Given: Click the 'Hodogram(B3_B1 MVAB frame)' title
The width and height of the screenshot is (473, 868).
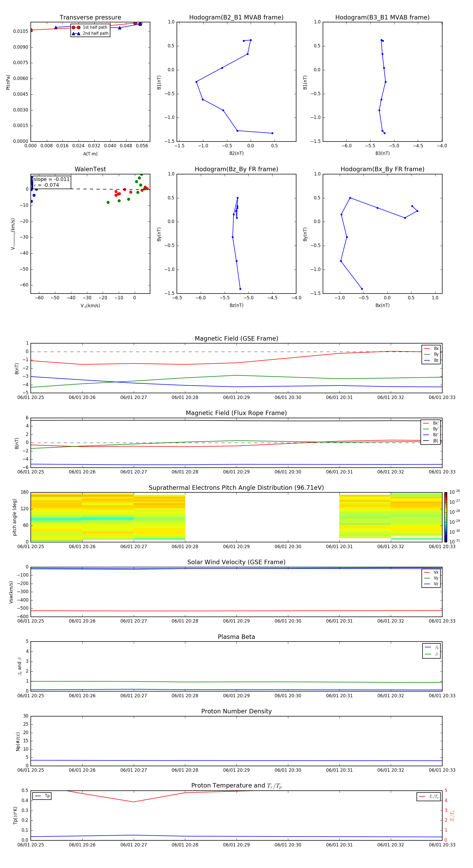Looking at the screenshot, I should [382, 18].
